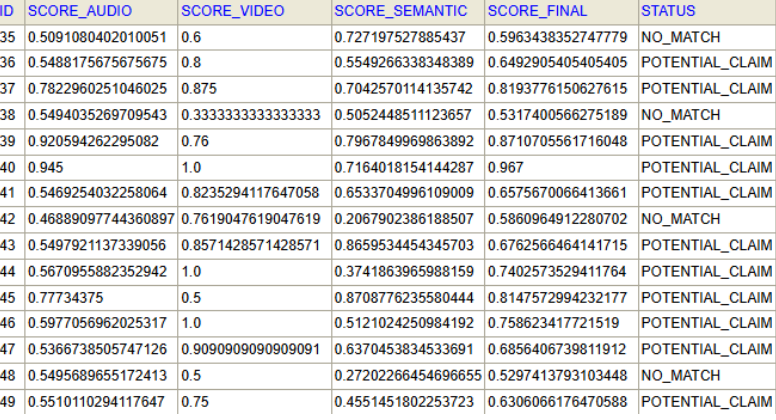This screenshot has height=420, width=776.
Task: Select video score 0.76
Action: tap(195, 141)
